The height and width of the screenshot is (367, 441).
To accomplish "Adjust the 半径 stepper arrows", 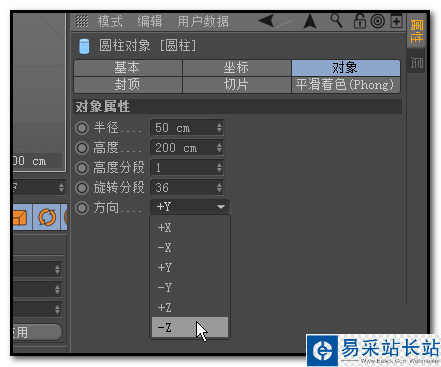I will pos(219,128).
